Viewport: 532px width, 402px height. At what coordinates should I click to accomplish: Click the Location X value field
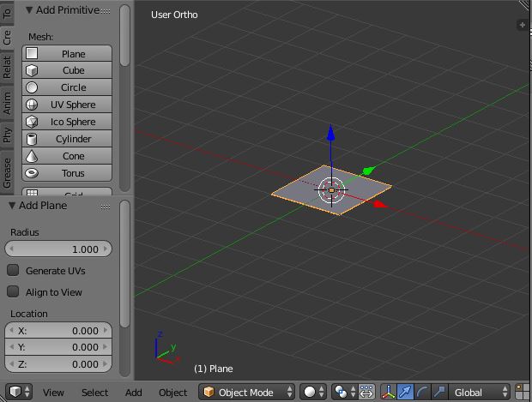point(58,331)
